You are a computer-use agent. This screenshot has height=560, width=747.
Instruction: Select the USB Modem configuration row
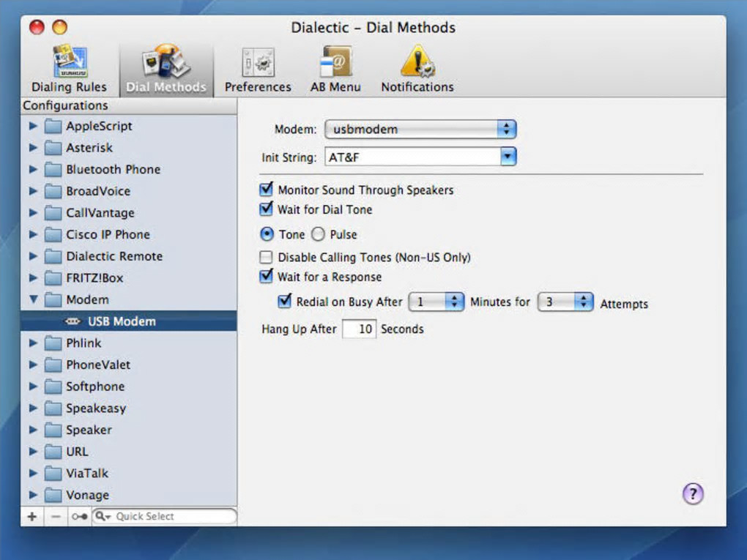pyautogui.click(x=129, y=321)
